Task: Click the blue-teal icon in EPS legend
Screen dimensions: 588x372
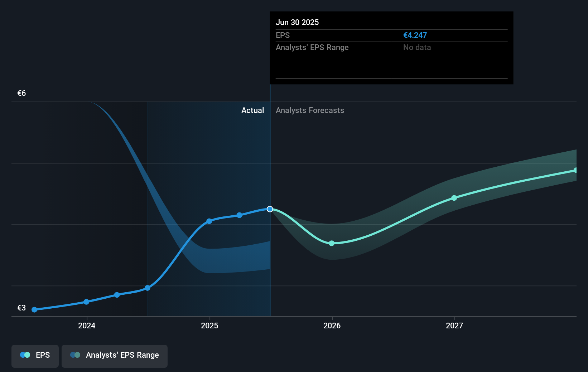Action: point(24,354)
